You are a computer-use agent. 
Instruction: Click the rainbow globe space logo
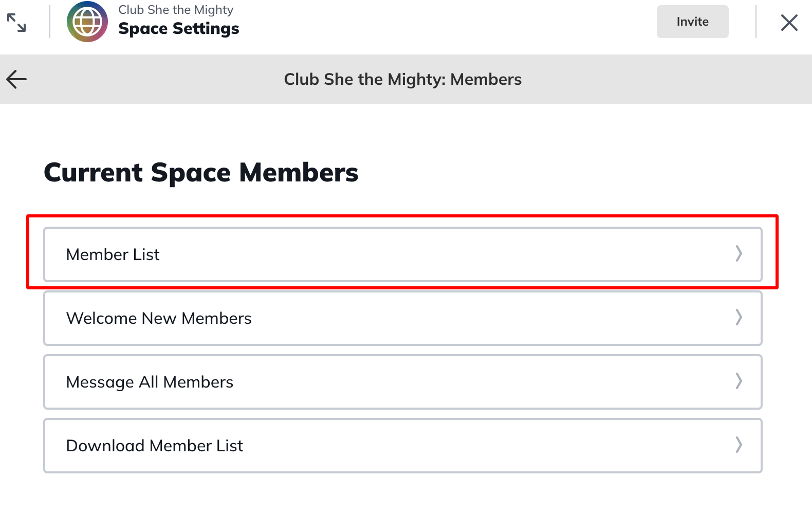[x=87, y=22]
